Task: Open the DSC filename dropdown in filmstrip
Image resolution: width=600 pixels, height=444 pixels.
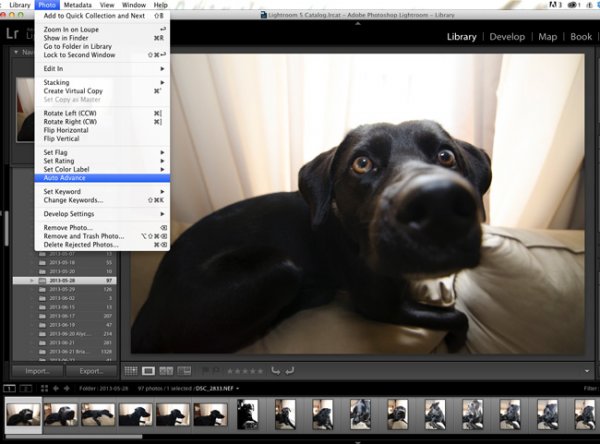Action: click(x=217, y=388)
